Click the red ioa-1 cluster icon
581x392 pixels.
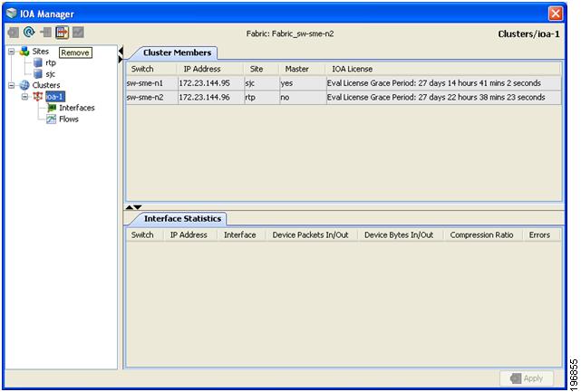click(x=38, y=97)
